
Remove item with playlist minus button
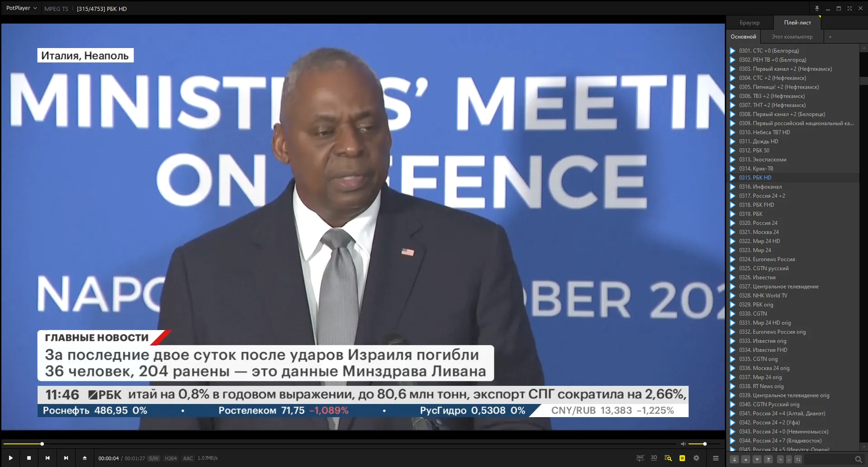click(789, 459)
